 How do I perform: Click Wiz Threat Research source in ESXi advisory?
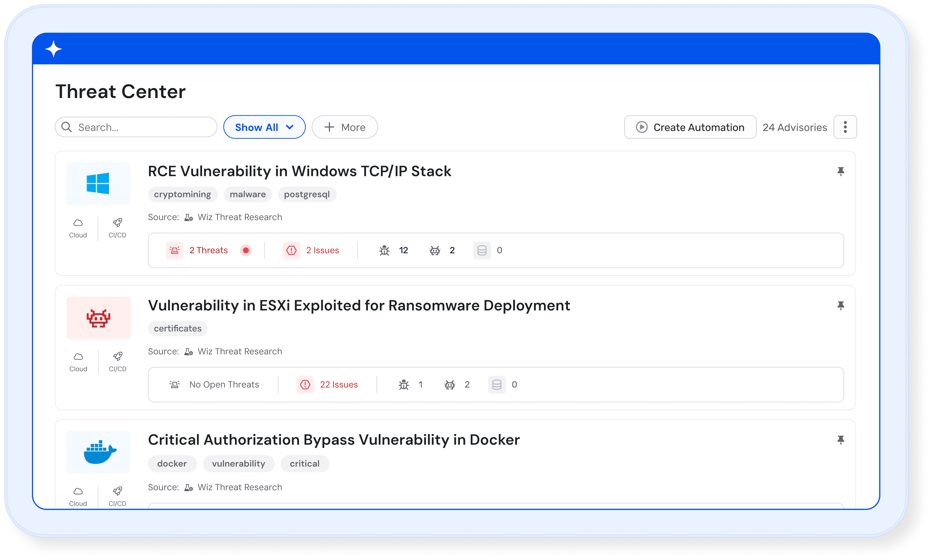(x=240, y=351)
